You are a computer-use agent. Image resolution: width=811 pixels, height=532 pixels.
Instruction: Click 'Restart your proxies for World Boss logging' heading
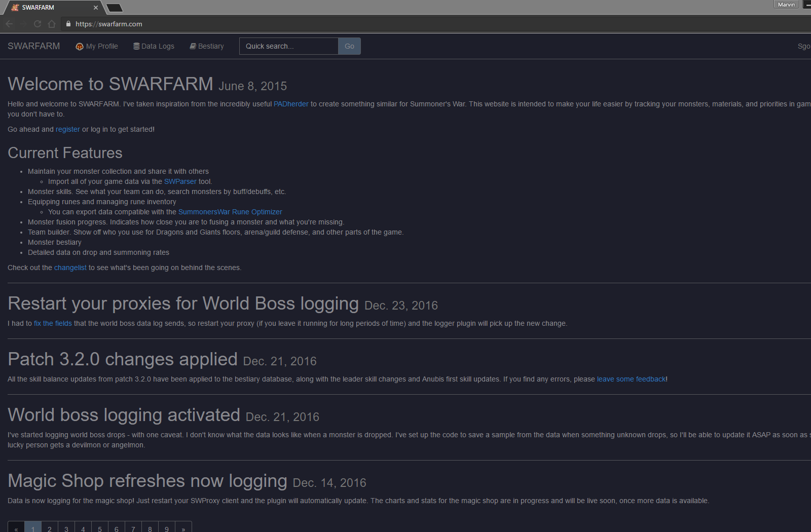click(x=183, y=303)
